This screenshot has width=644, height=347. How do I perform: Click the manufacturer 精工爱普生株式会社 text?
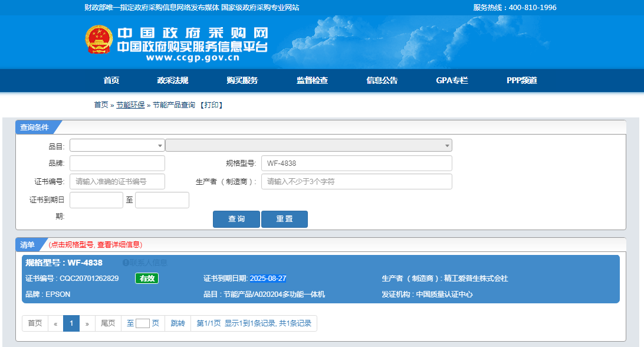[476, 279]
